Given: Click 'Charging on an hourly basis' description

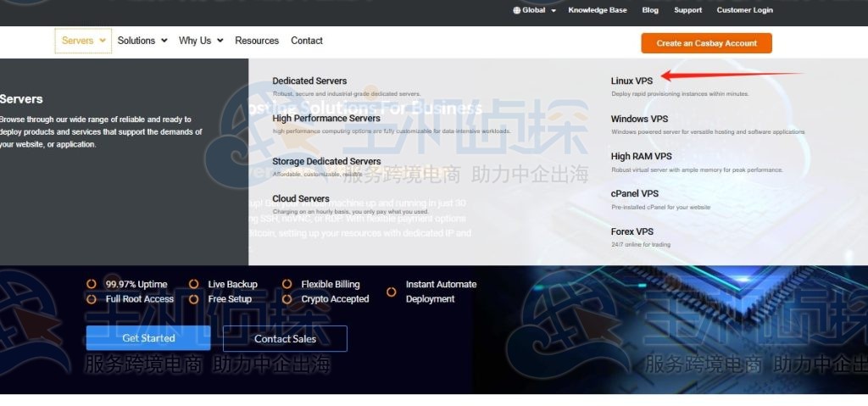Looking at the screenshot, I should point(350,212).
